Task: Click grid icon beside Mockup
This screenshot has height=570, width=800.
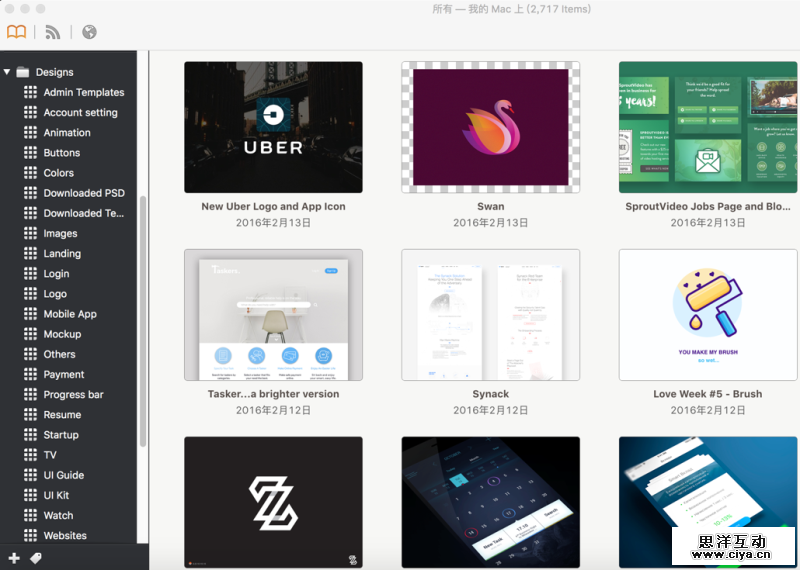Action: click(x=30, y=334)
